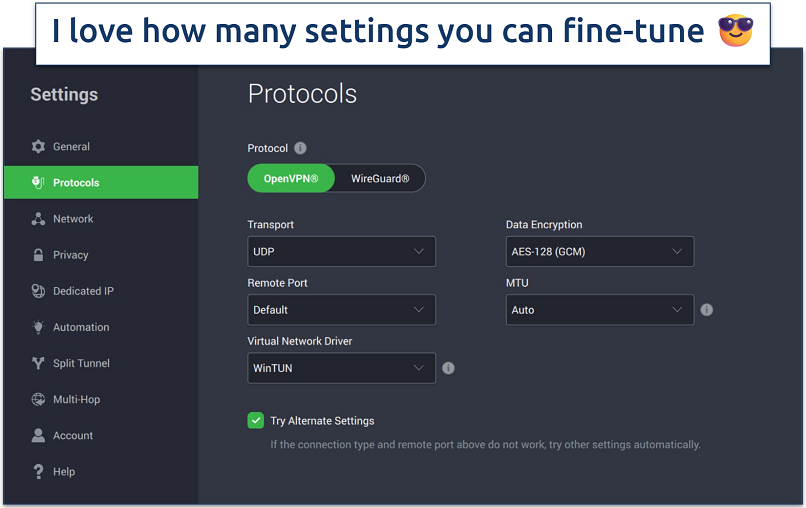Click the Multi-Hop globe icon
806x508 pixels.
38,399
